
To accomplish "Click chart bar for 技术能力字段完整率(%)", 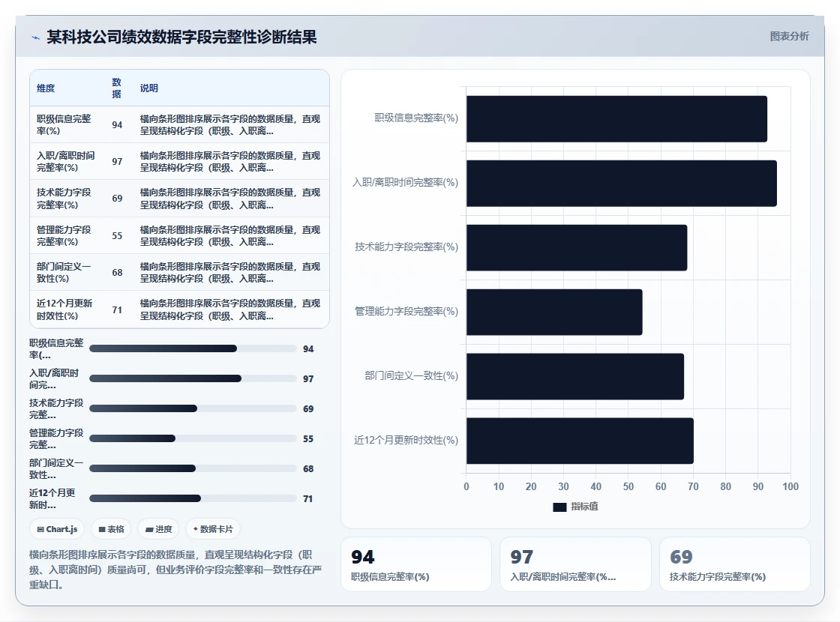I will (577, 248).
